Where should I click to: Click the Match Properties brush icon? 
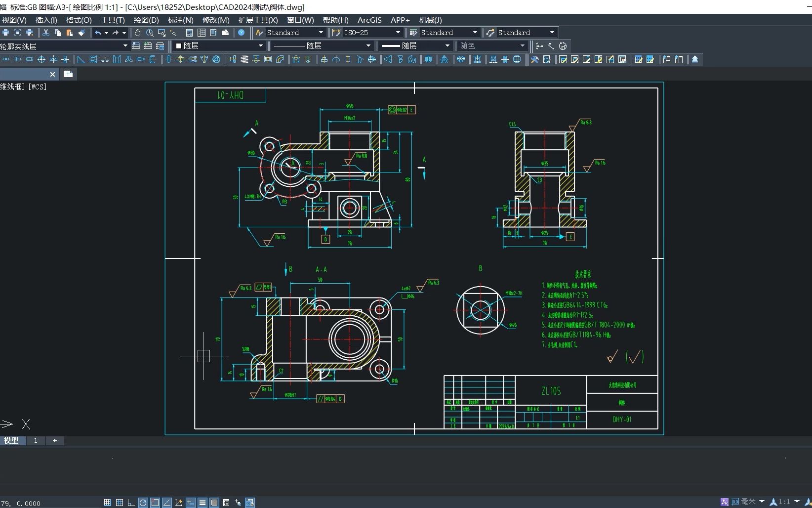[81, 33]
